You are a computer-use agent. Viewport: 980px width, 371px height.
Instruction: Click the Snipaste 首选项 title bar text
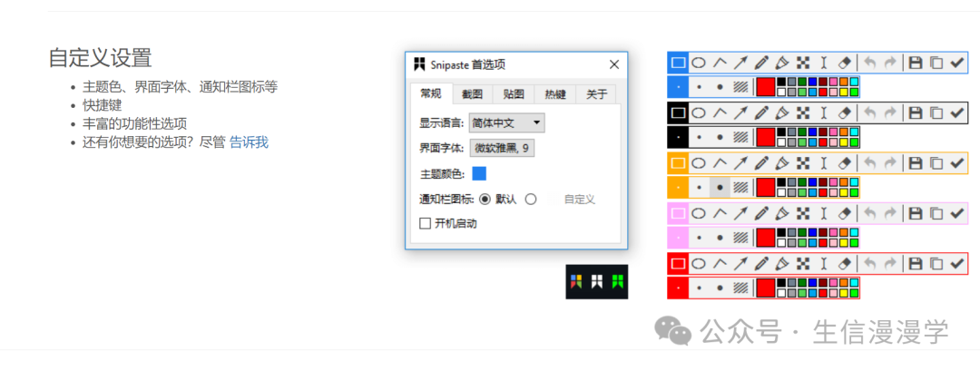click(468, 64)
